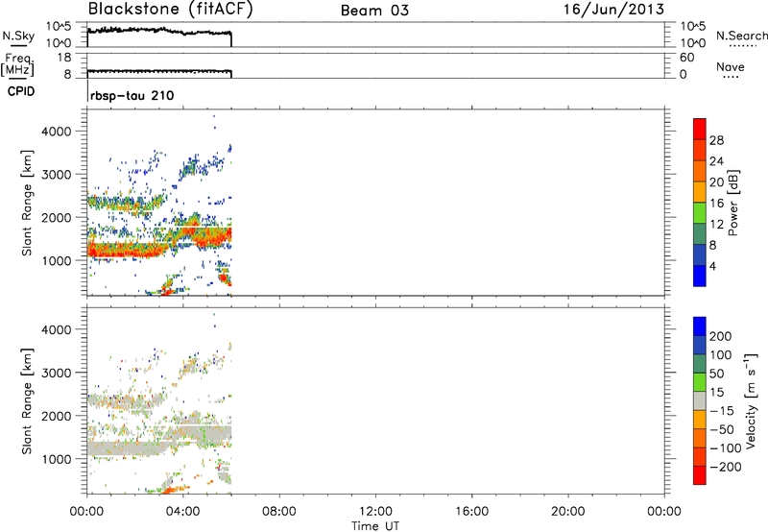Click the '3000' tick on the velocity panel
The height and width of the screenshot is (532, 768).
click(57, 373)
